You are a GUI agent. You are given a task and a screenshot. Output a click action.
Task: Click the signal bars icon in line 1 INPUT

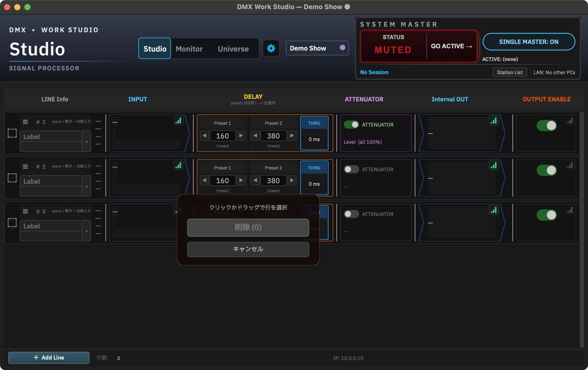point(179,120)
